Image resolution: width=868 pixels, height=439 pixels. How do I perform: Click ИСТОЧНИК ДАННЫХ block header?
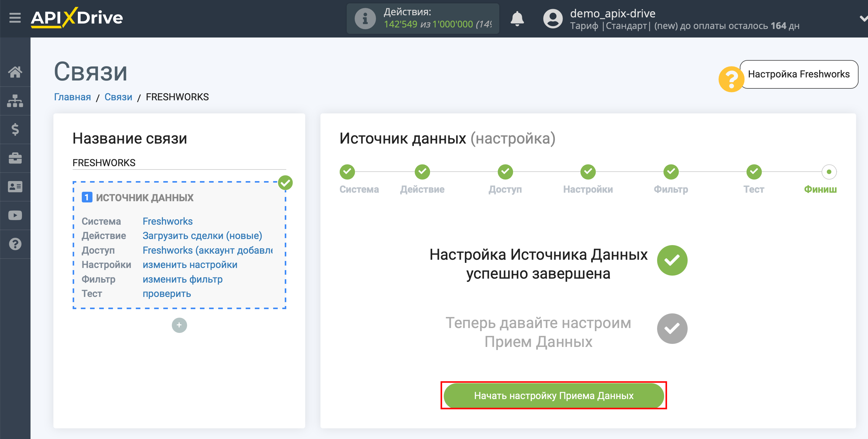(145, 197)
